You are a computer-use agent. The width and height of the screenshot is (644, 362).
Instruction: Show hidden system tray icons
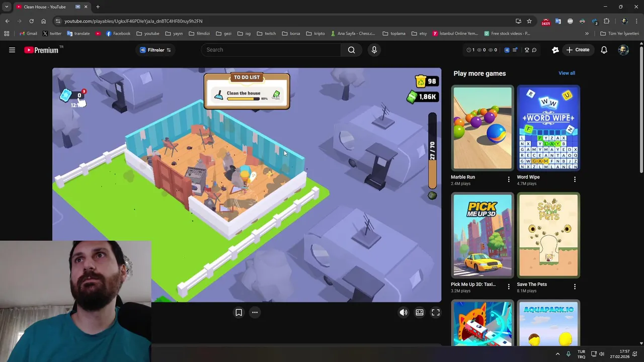click(x=557, y=354)
